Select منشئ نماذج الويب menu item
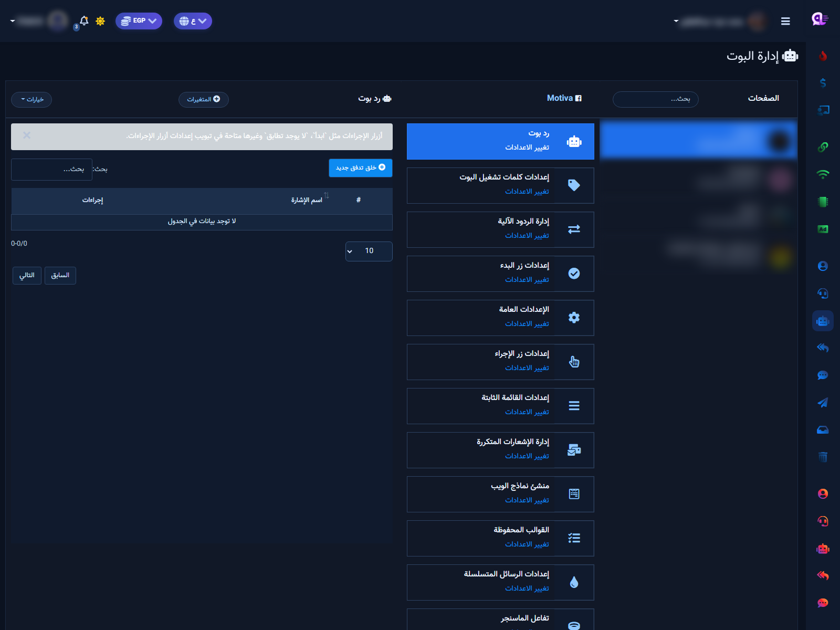840x630 pixels. (500, 494)
